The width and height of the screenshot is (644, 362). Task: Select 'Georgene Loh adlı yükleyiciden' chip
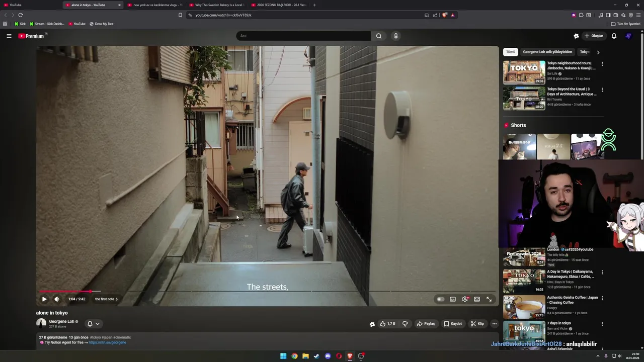point(547,52)
